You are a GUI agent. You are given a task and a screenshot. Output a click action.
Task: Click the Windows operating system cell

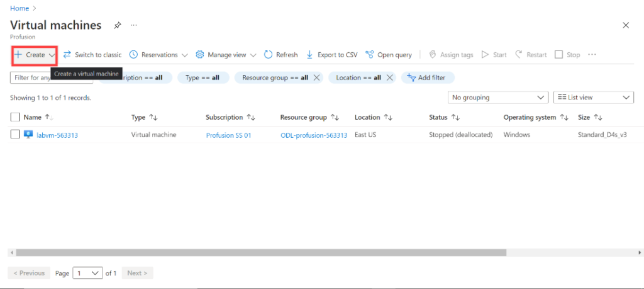click(x=517, y=135)
